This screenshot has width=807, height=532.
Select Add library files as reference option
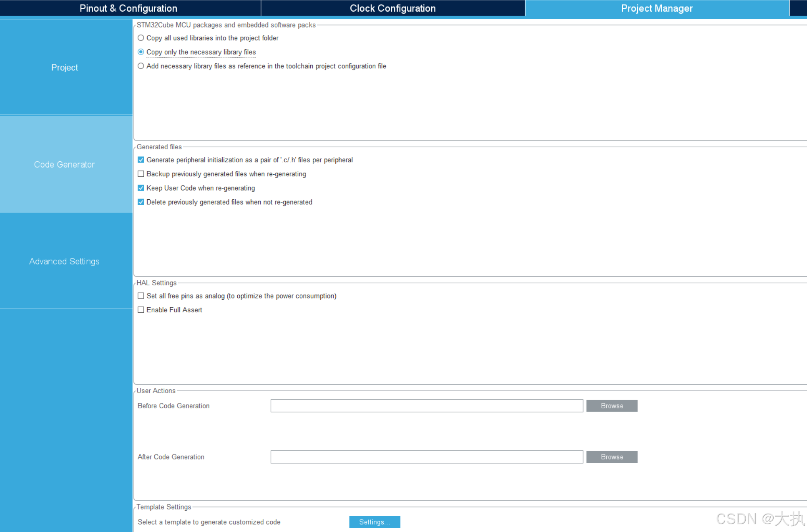point(141,66)
